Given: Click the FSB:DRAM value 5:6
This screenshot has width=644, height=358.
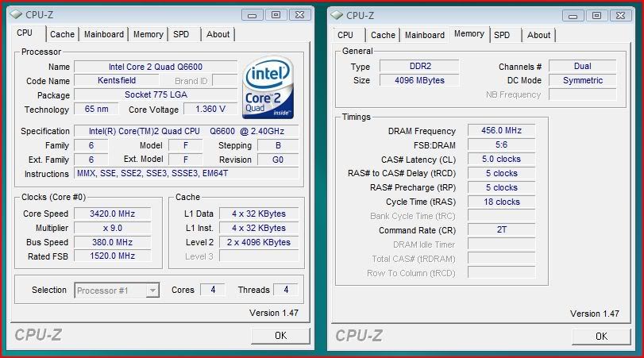Looking at the screenshot, I should [502, 145].
